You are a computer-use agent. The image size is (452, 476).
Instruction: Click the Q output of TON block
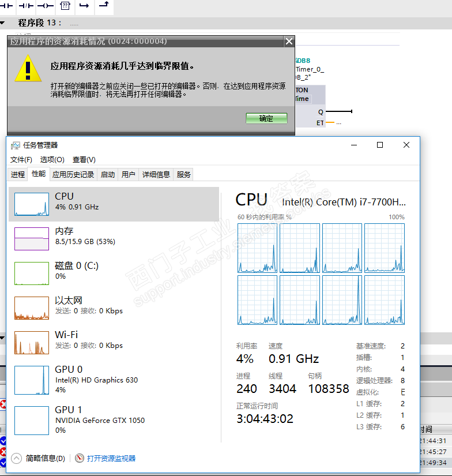coord(321,112)
